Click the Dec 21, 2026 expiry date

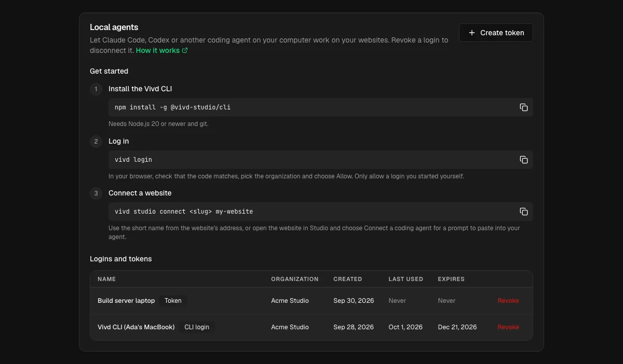[457, 327]
